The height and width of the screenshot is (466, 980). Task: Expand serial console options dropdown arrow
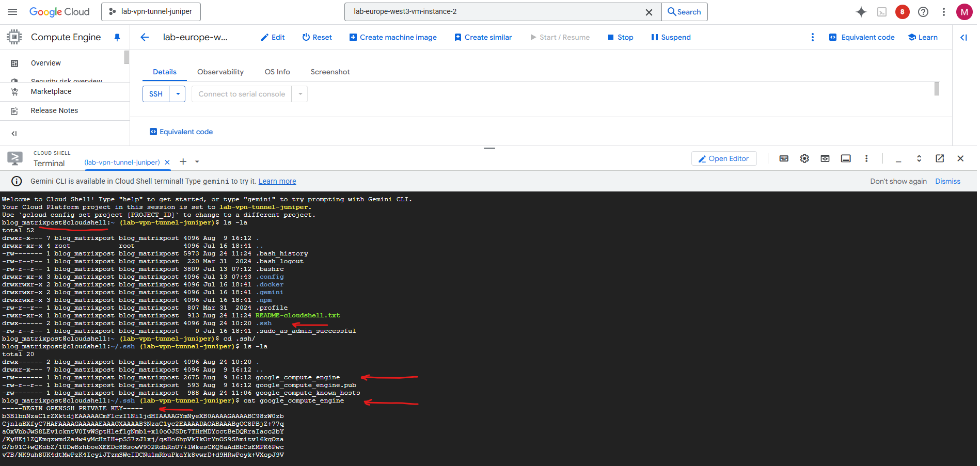(300, 94)
